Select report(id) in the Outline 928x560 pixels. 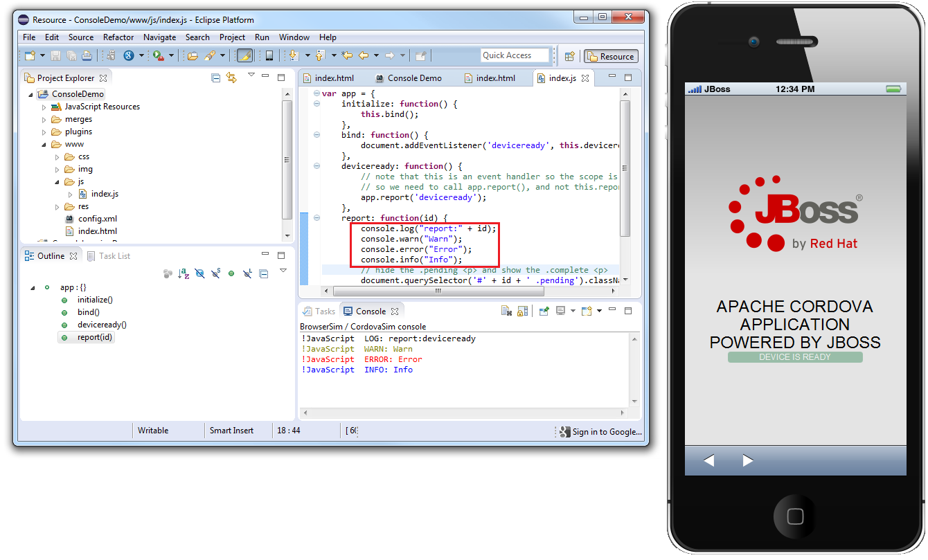(x=95, y=337)
